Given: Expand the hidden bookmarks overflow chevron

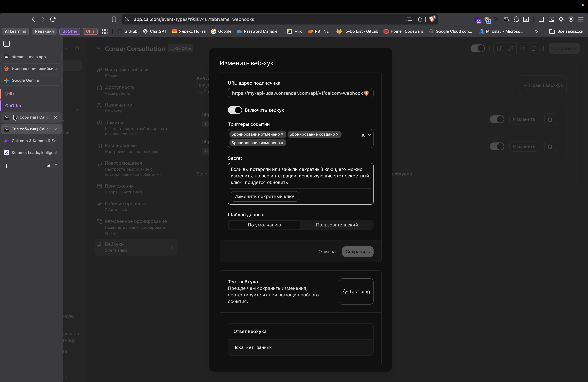Looking at the screenshot, I should pos(536,31).
